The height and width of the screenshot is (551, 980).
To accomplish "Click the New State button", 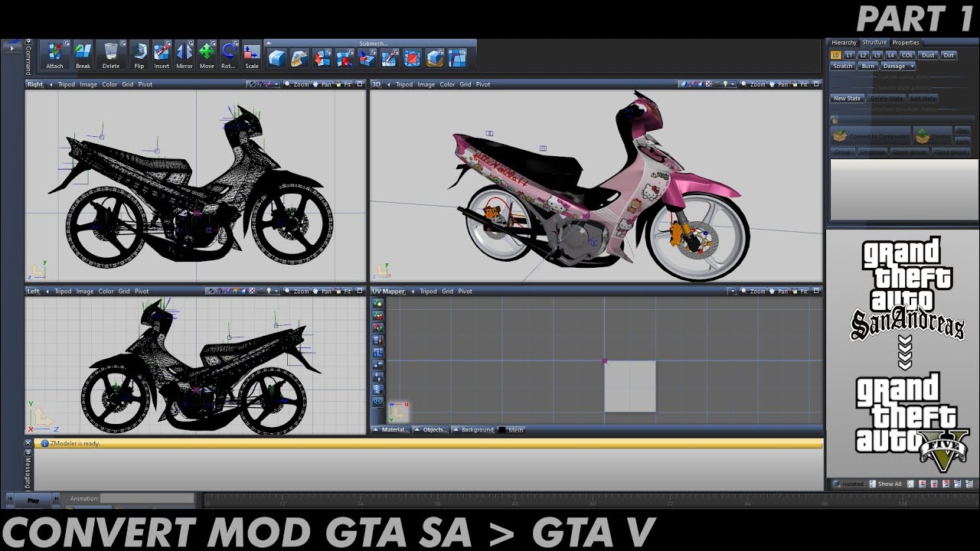I will click(x=847, y=99).
